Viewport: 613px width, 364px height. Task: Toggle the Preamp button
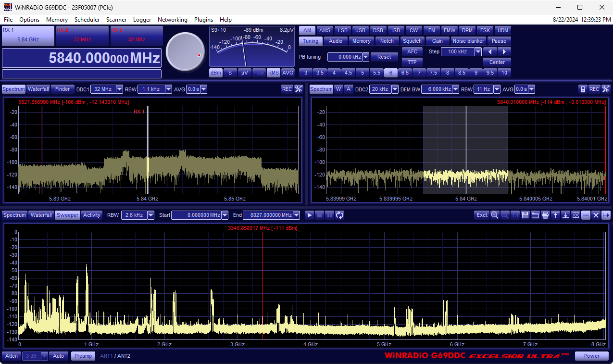click(83, 356)
